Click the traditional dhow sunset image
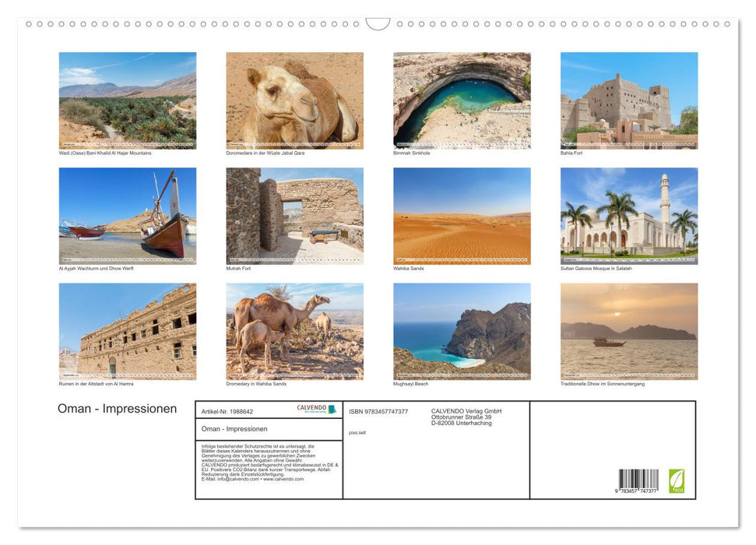 [x=629, y=331]
